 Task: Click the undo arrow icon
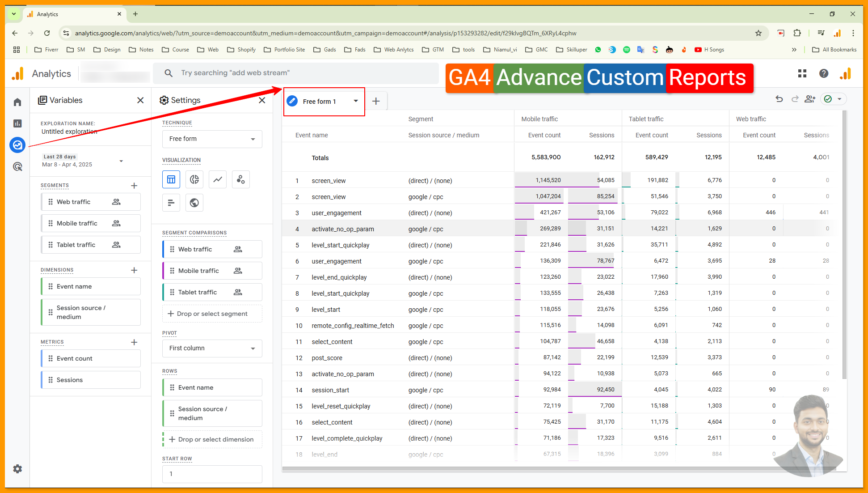pos(779,99)
